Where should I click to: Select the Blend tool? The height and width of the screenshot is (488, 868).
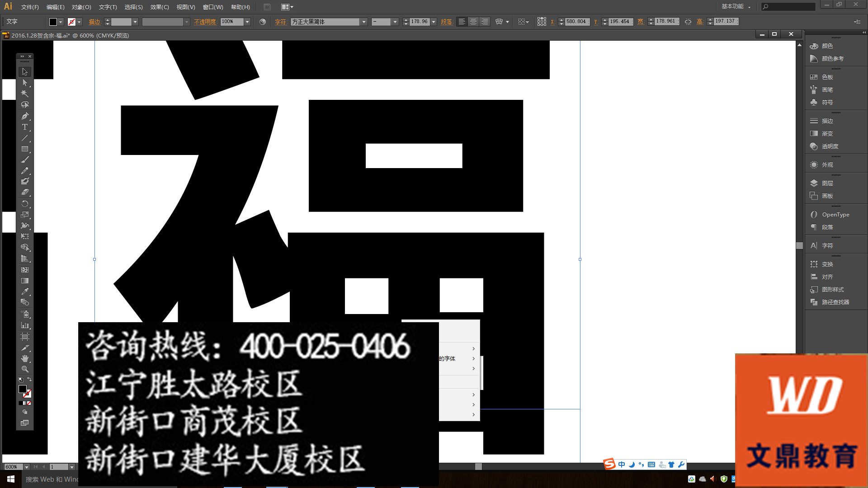[25, 302]
